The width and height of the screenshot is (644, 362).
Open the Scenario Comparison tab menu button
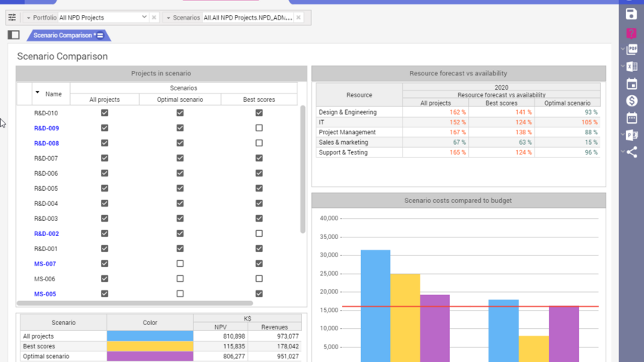(x=100, y=35)
